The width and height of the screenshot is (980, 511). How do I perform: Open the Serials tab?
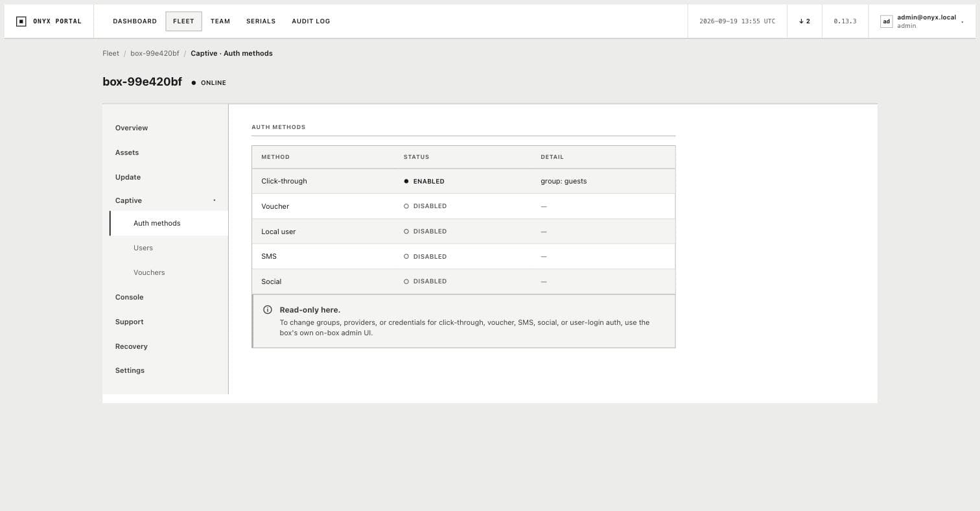(x=261, y=21)
